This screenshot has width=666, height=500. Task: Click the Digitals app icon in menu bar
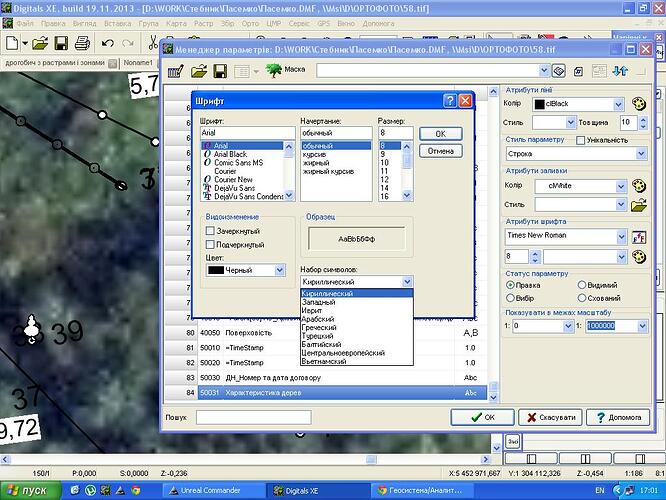click(x=7, y=23)
